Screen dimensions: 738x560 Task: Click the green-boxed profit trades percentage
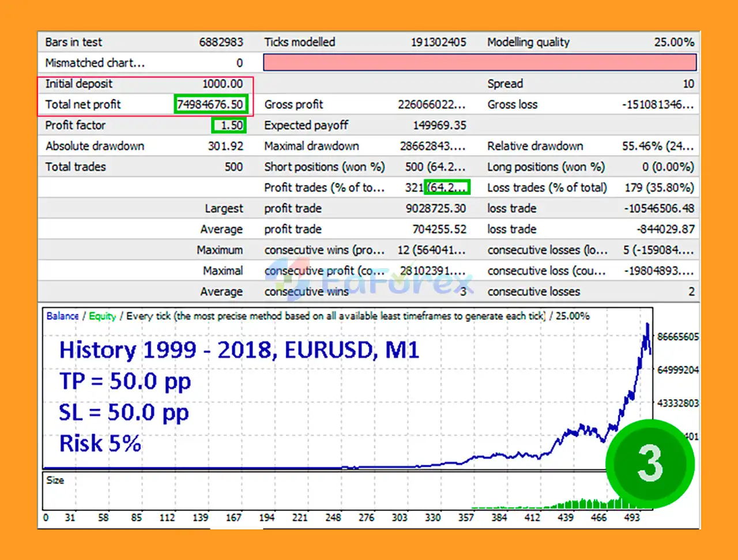(x=447, y=187)
